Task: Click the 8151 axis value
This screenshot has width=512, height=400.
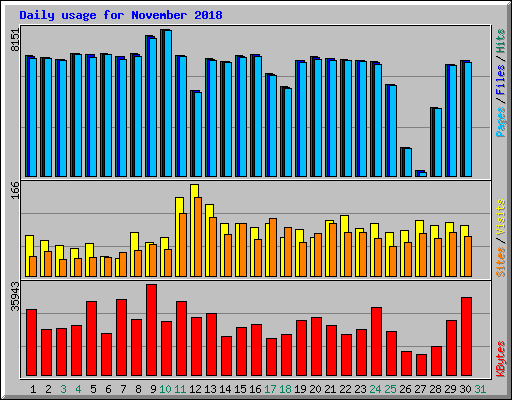Action: click(x=15, y=40)
